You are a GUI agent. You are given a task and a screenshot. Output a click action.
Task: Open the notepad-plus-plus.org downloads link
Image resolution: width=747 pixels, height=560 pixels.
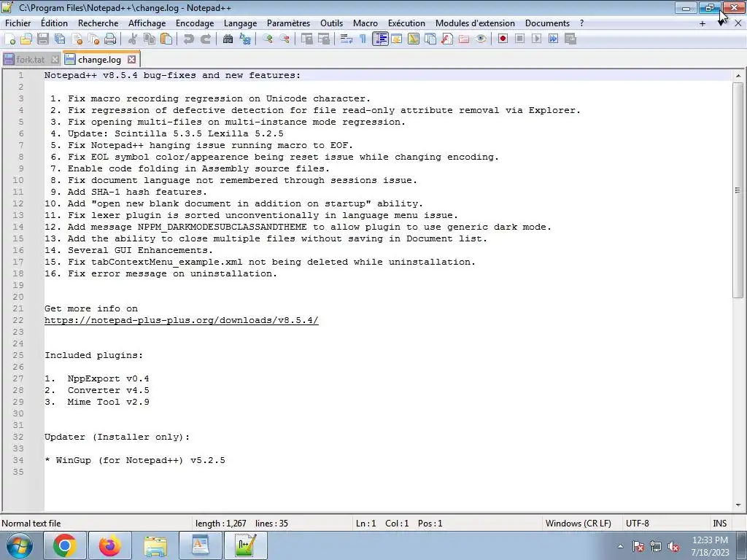181,320
